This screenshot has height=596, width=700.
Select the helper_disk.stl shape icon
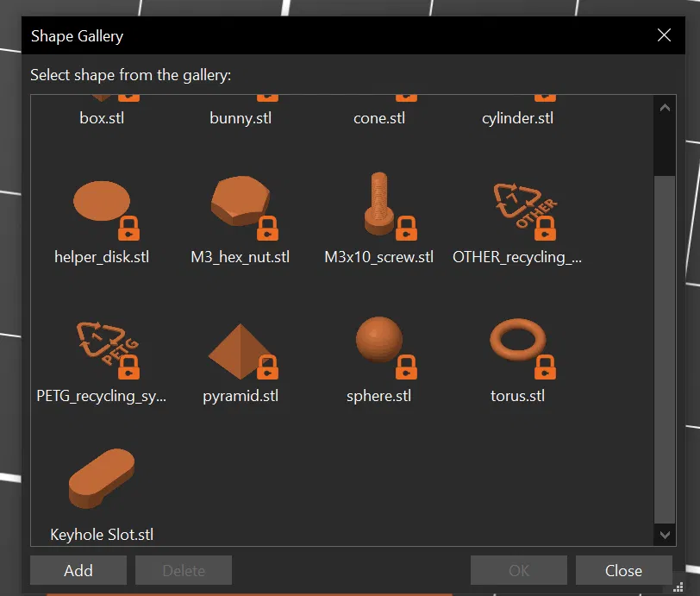(x=102, y=205)
